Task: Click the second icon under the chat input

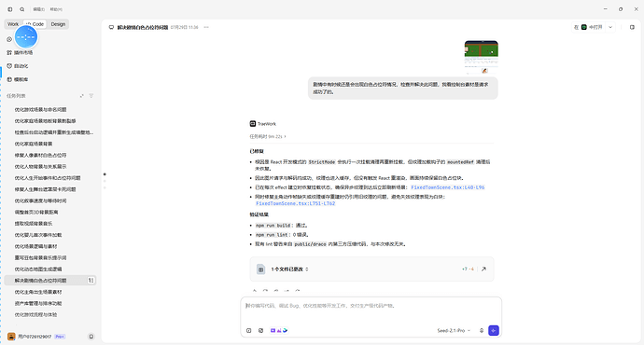Action: 260,331
